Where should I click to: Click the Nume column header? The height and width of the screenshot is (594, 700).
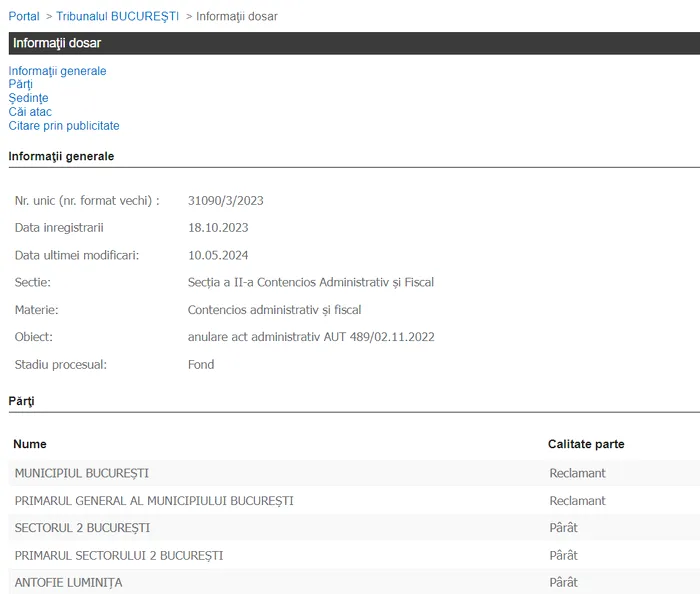30,444
